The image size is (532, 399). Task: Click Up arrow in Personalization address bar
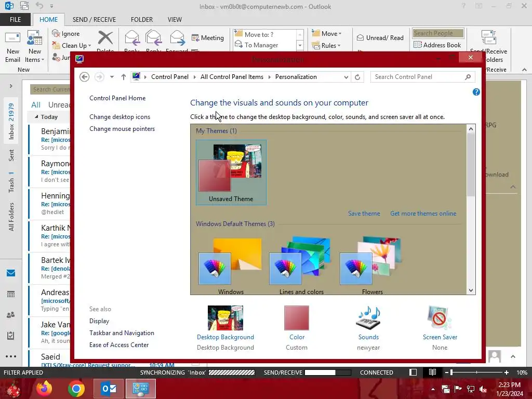coord(124,77)
